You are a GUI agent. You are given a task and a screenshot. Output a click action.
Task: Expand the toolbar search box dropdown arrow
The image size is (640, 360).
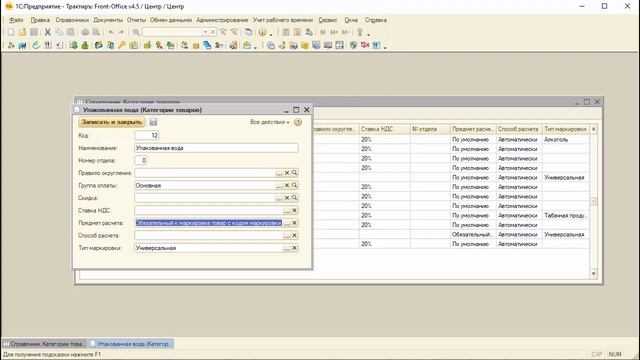(x=205, y=32)
